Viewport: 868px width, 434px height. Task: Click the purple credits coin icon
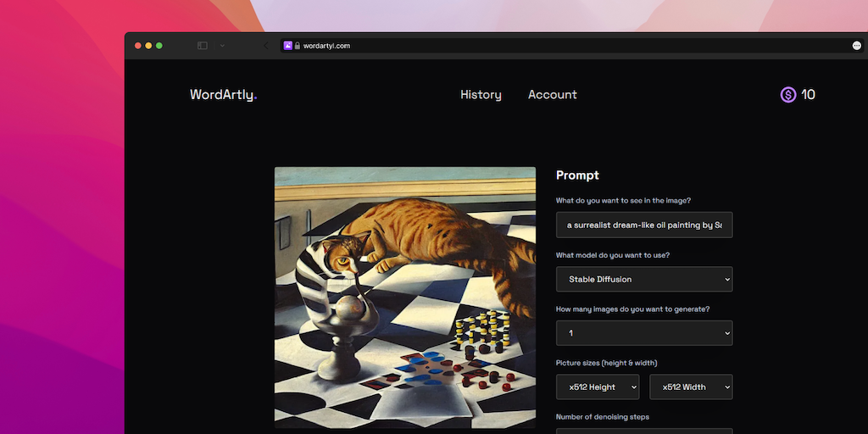coord(788,95)
